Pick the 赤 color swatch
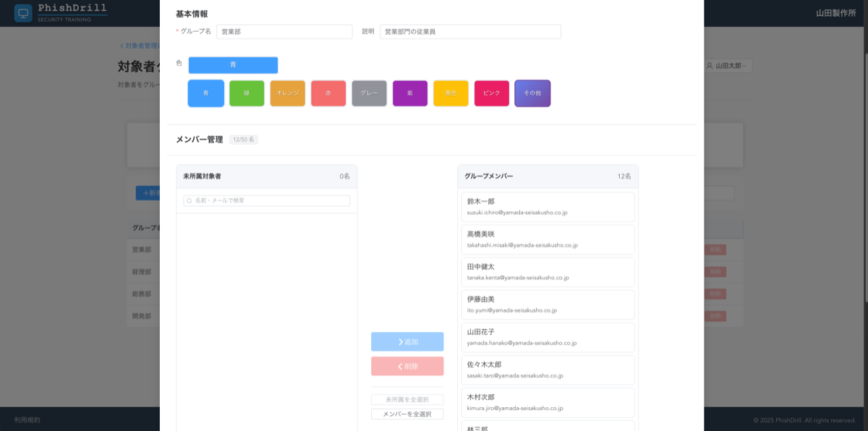 point(328,93)
